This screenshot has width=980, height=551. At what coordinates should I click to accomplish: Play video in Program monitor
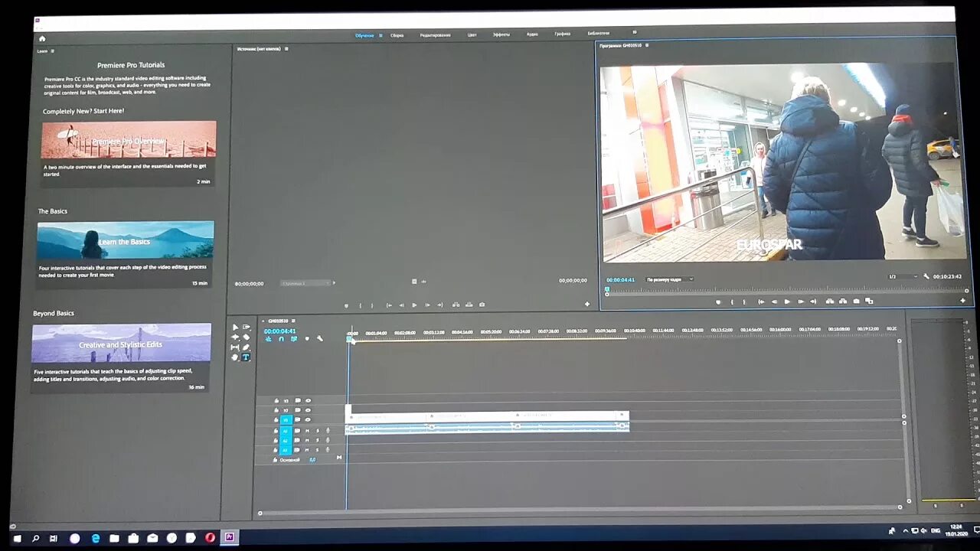click(x=787, y=302)
